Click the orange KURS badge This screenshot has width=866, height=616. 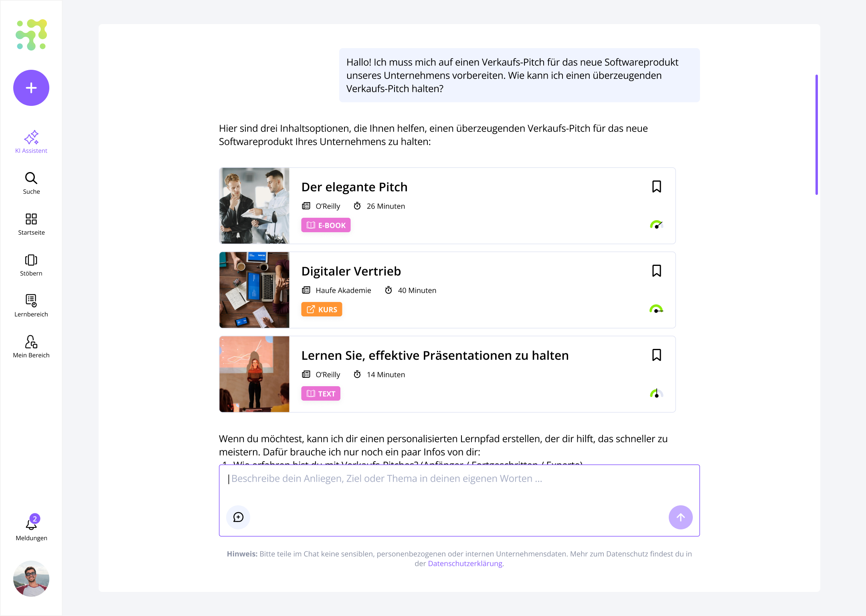322,309
